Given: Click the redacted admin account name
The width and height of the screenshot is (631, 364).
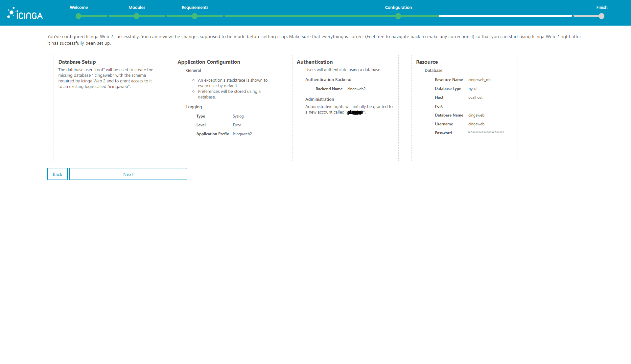Looking at the screenshot, I should [x=355, y=113].
